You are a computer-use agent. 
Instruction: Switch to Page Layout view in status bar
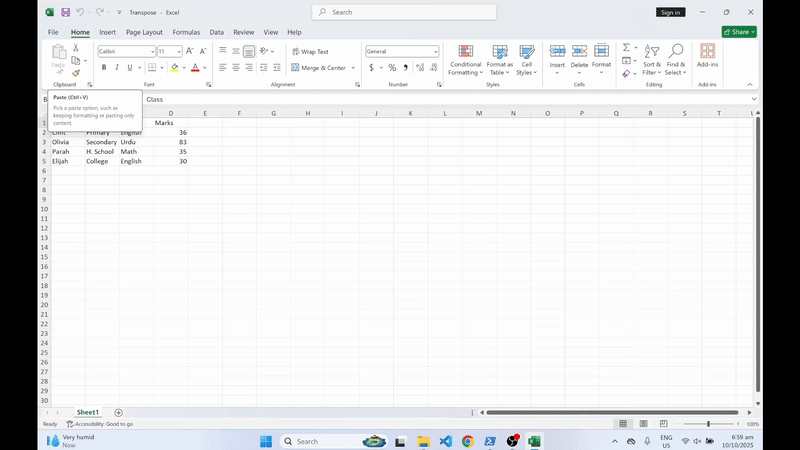coord(643,423)
